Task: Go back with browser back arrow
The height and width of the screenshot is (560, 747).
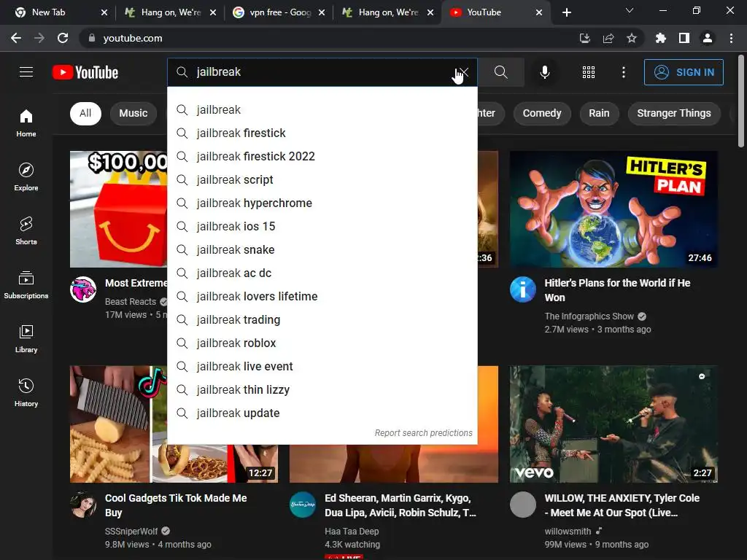Action: coord(16,38)
